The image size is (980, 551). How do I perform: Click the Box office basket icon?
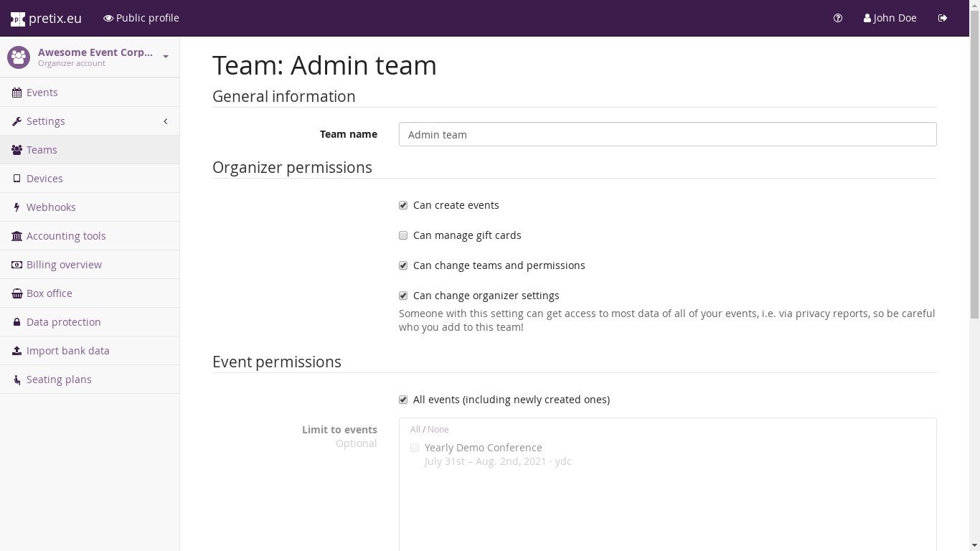click(x=17, y=293)
